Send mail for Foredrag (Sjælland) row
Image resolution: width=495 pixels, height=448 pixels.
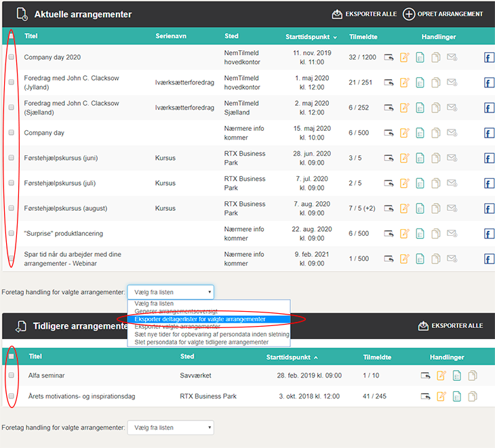[452, 108]
